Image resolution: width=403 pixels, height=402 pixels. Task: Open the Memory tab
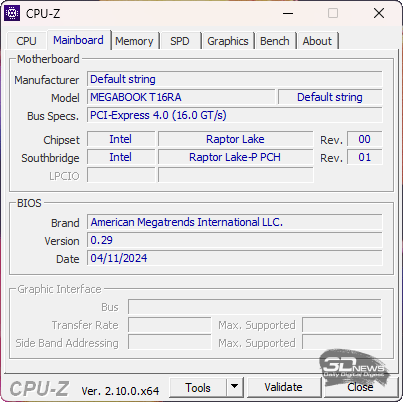tap(134, 41)
